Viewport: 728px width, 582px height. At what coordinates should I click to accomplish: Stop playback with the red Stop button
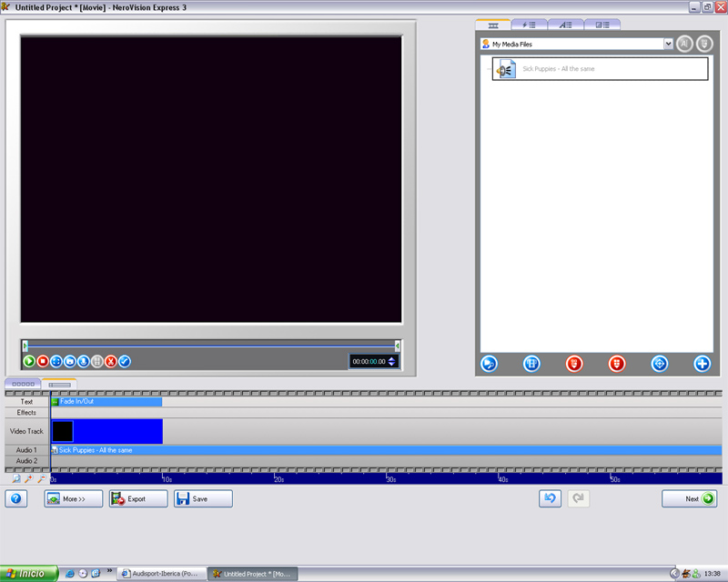(43, 361)
